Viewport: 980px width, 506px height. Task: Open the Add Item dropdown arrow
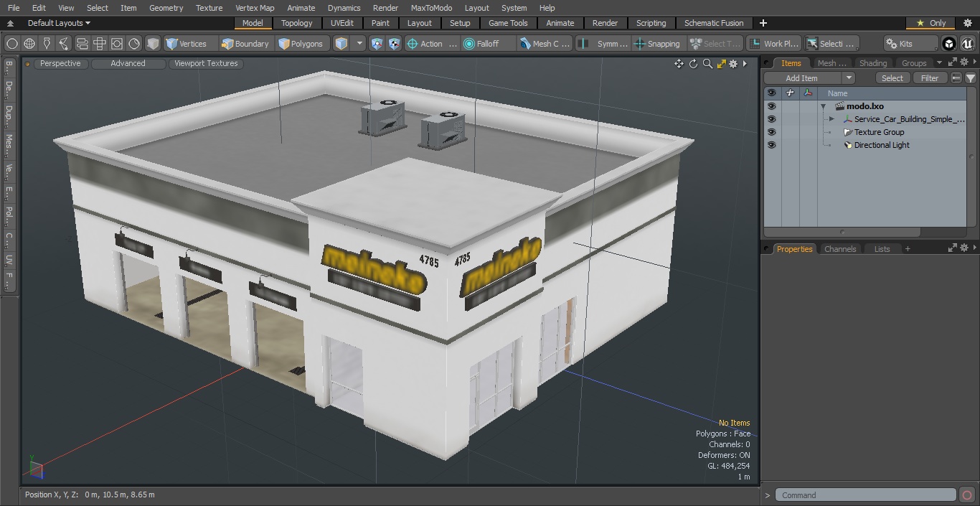(849, 78)
